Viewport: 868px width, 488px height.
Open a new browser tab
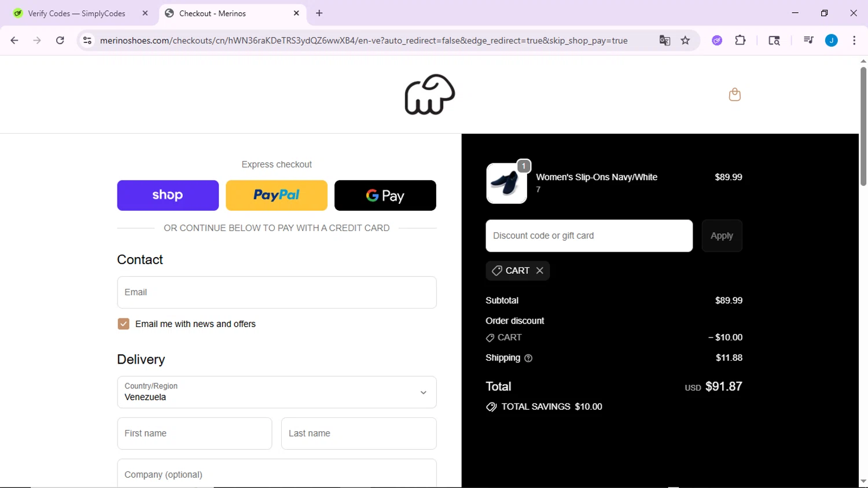(x=319, y=13)
